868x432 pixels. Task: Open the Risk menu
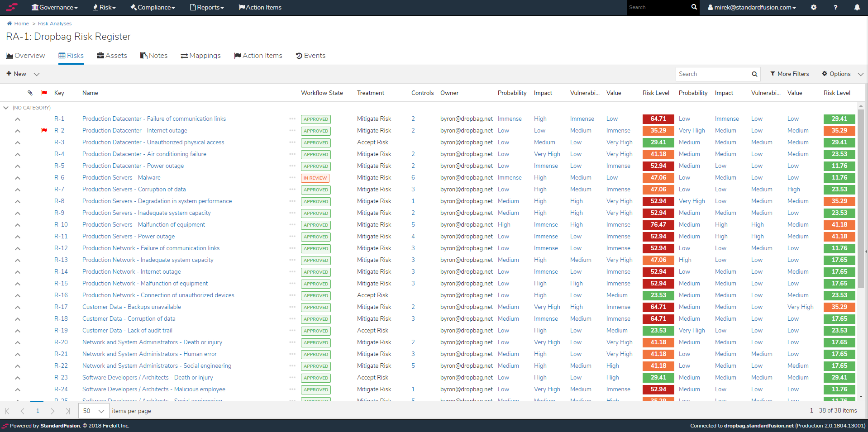tap(104, 7)
